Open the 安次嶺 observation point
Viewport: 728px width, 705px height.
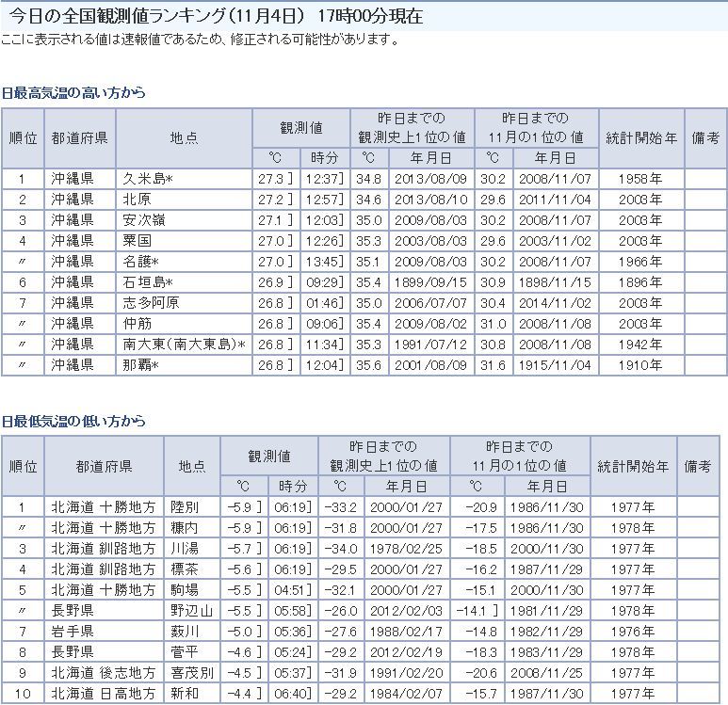(x=144, y=219)
